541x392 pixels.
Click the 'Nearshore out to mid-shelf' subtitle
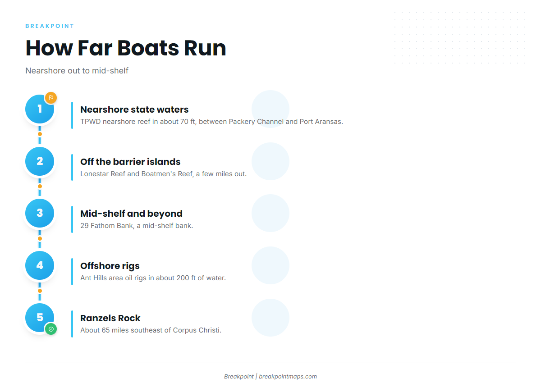tap(77, 71)
